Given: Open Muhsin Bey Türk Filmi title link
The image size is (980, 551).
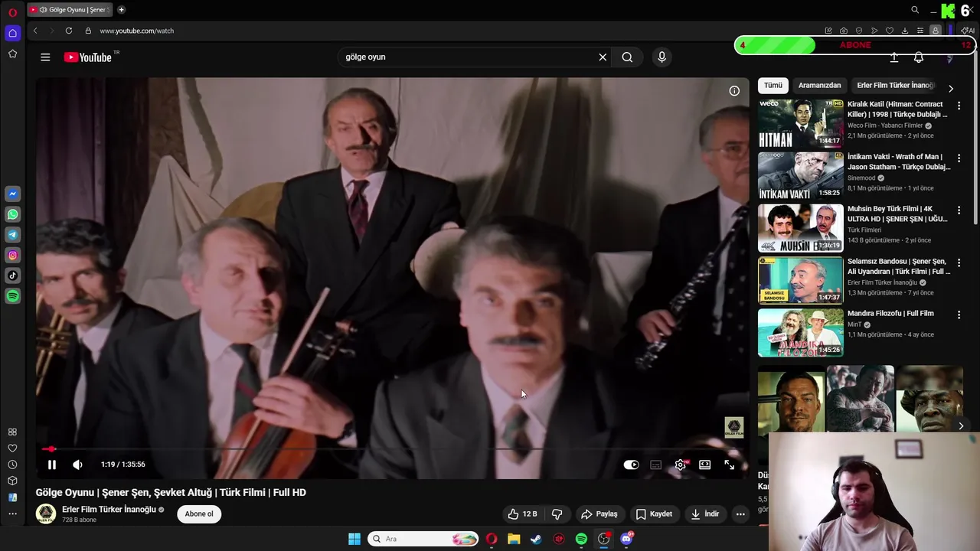Looking at the screenshot, I should click(897, 214).
